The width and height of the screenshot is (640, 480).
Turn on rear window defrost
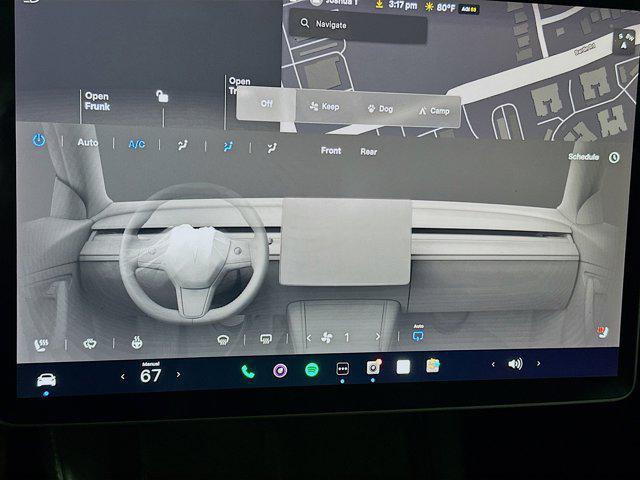click(x=266, y=339)
